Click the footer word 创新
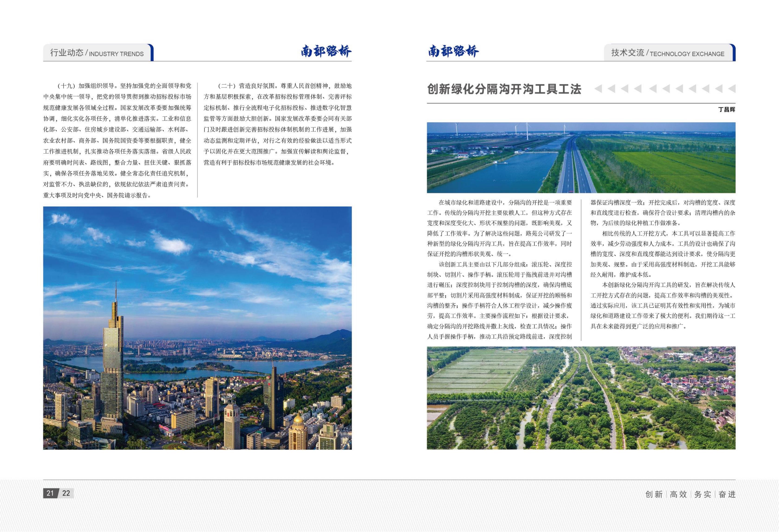 [x=654, y=494]
